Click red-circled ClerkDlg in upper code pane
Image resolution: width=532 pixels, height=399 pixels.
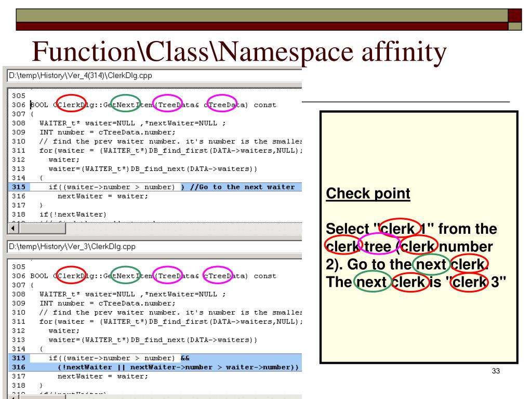(x=71, y=105)
